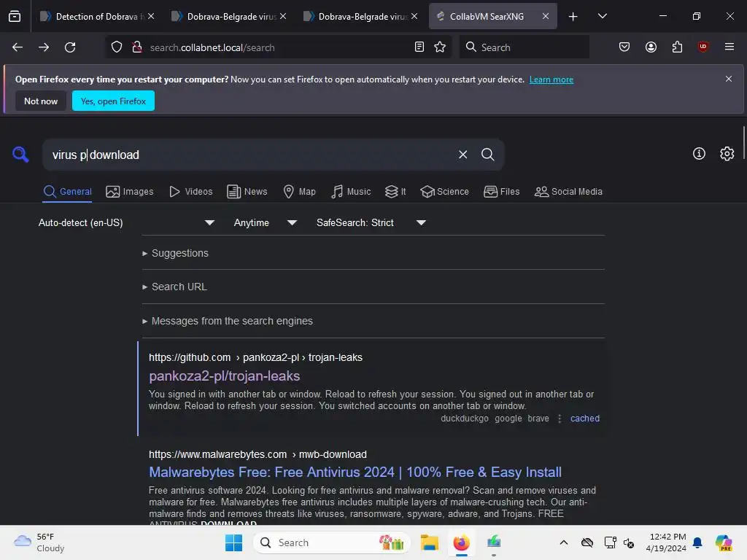The width and height of the screenshot is (747, 560).
Task: Open result options three-dot menu
Action: coord(560,419)
